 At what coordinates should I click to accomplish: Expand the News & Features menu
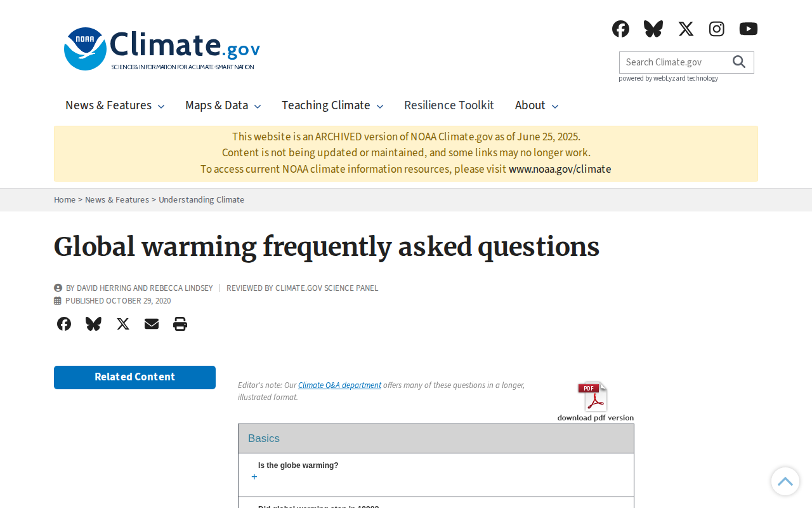115,105
